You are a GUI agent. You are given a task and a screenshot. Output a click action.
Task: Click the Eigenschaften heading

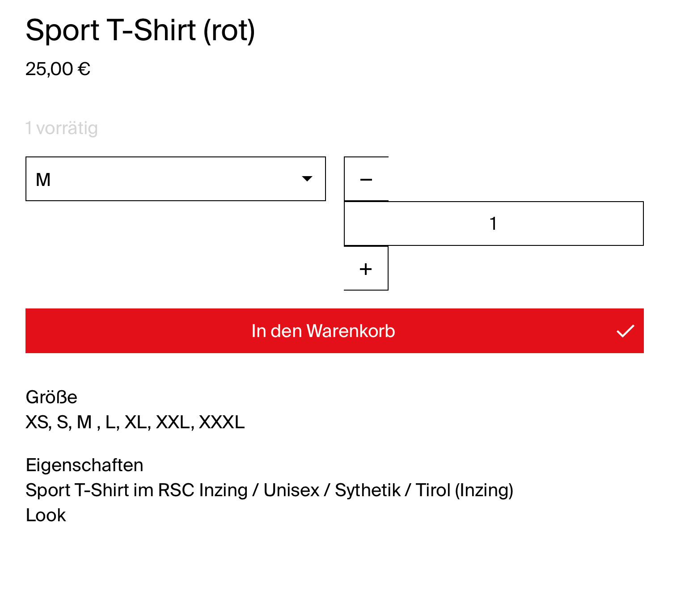coord(85,465)
